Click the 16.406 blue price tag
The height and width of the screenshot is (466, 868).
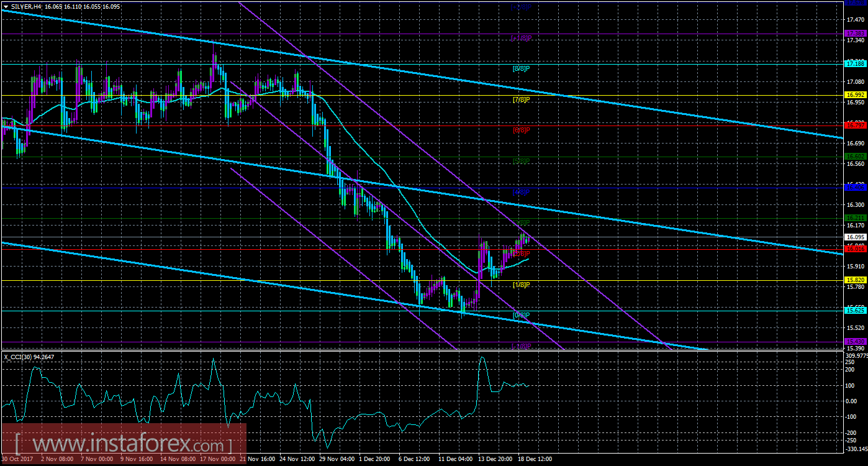(x=854, y=186)
